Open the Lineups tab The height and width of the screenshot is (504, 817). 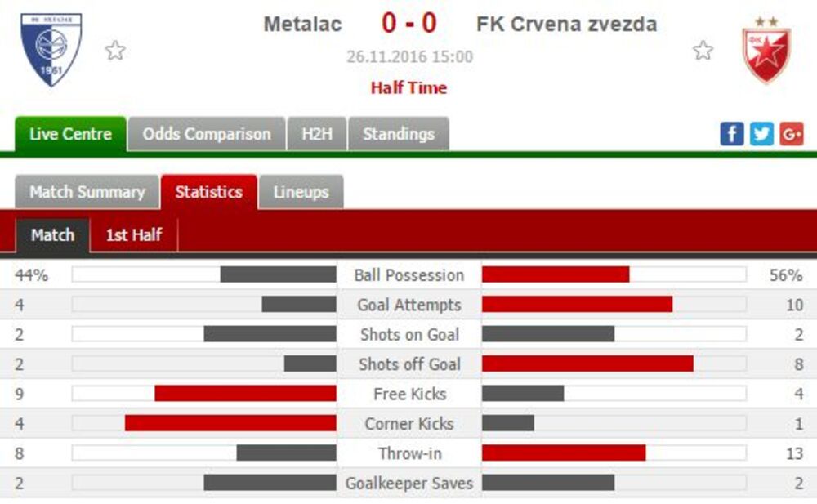point(301,192)
